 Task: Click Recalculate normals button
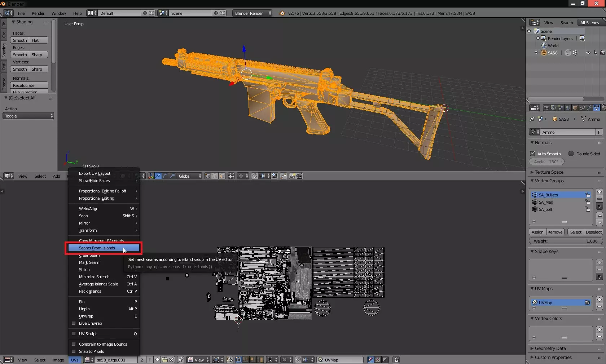(29, 85)
